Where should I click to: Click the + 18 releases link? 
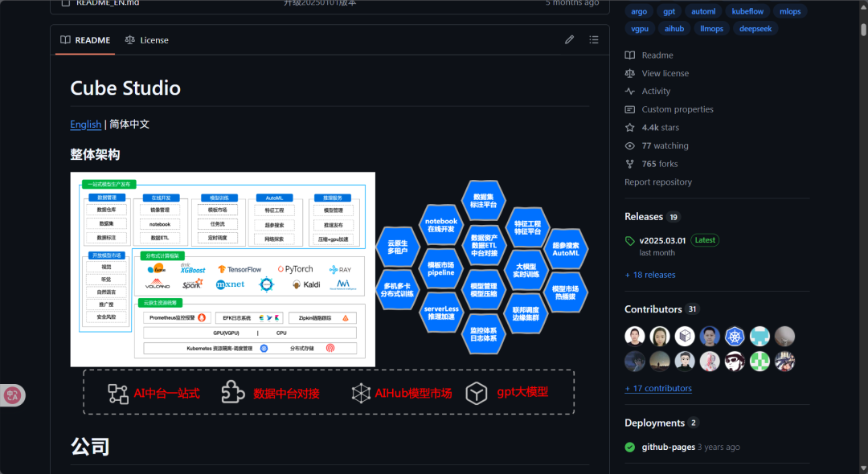(x=650, y=275)
